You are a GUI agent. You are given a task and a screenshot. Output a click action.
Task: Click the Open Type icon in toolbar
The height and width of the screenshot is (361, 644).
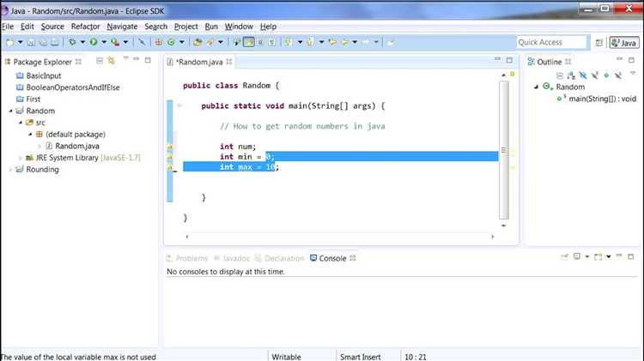[x=197, y=42]
